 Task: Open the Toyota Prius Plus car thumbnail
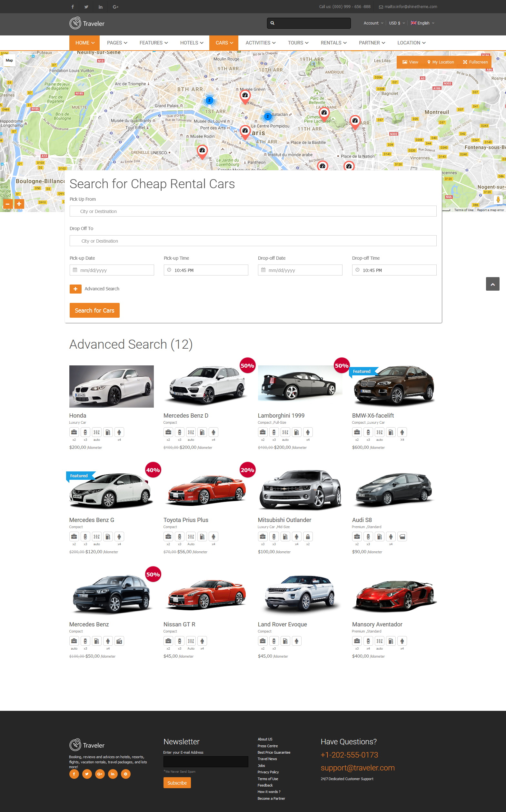[x=206, y=490]
